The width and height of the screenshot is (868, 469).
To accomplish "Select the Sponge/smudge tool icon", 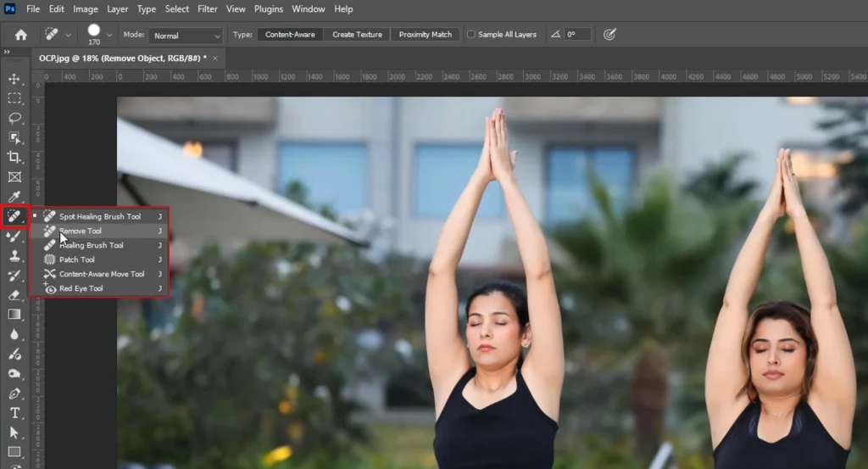I will 14,374.
